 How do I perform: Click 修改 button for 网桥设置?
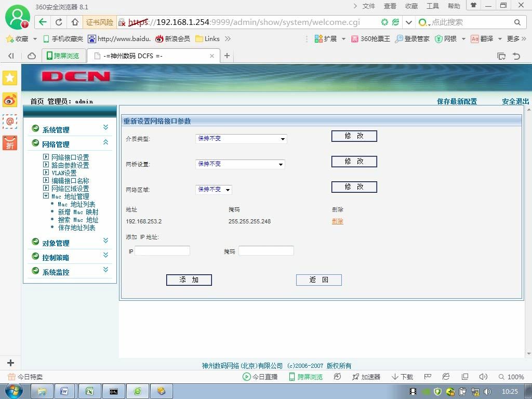354,162
